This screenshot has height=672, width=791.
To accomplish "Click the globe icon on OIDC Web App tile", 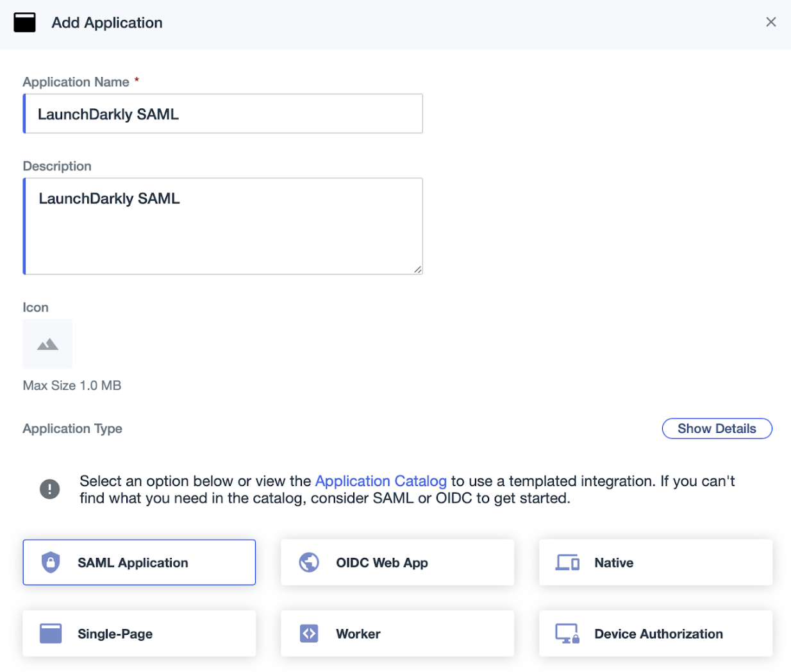I will (x=309, y=562).
